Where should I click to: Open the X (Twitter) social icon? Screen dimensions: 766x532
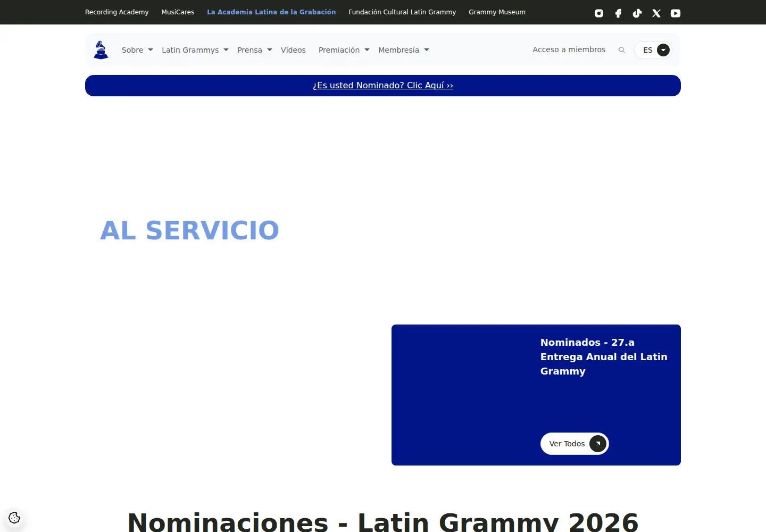[656, 13]
